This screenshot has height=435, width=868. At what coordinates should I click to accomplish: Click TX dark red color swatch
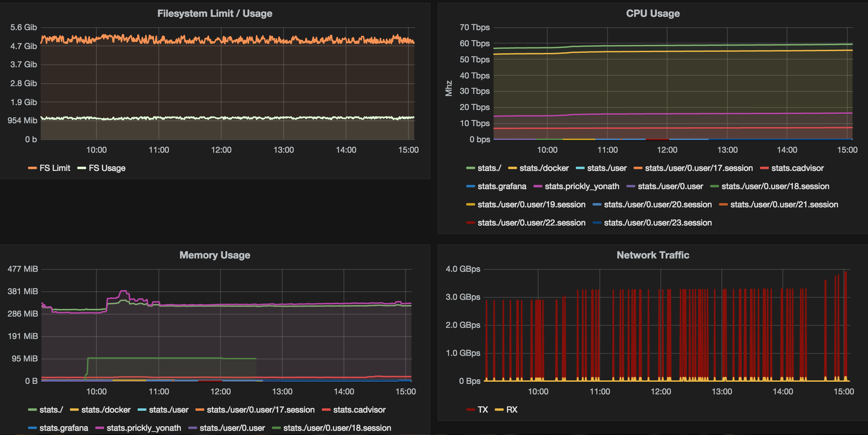[x=470, y=410]
